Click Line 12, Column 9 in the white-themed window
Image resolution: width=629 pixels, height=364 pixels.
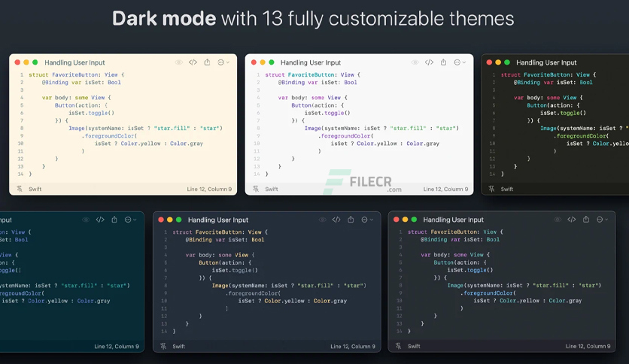pyautogui.click(x=445, y=189)
